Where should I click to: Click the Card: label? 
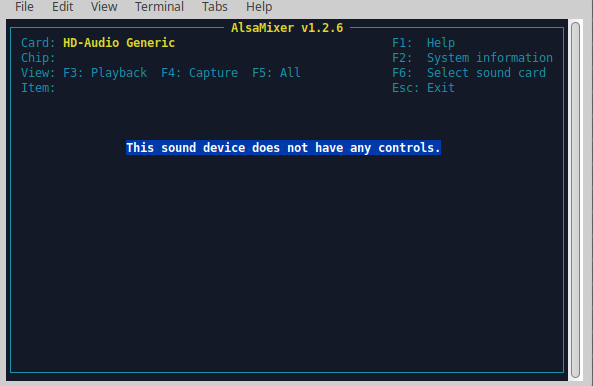[x=38, y=43]
